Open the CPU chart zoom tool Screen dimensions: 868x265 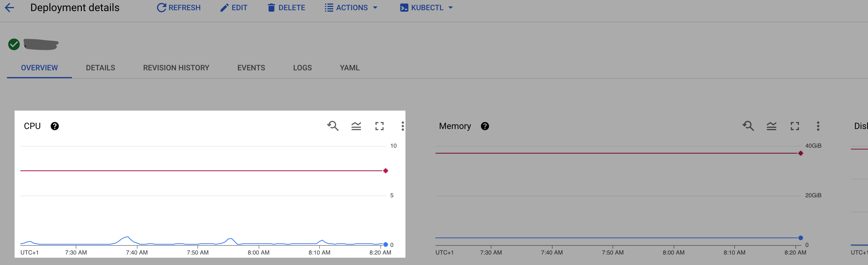click(x=333, y=126)
